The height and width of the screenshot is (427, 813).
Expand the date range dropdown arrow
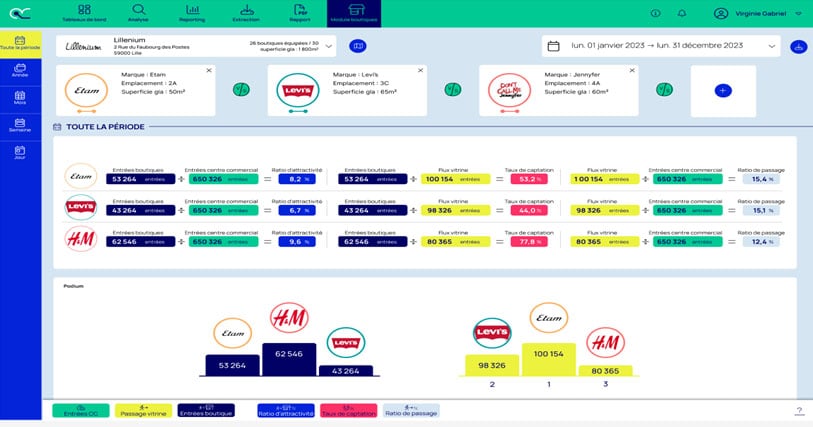[x=772, y=46]
